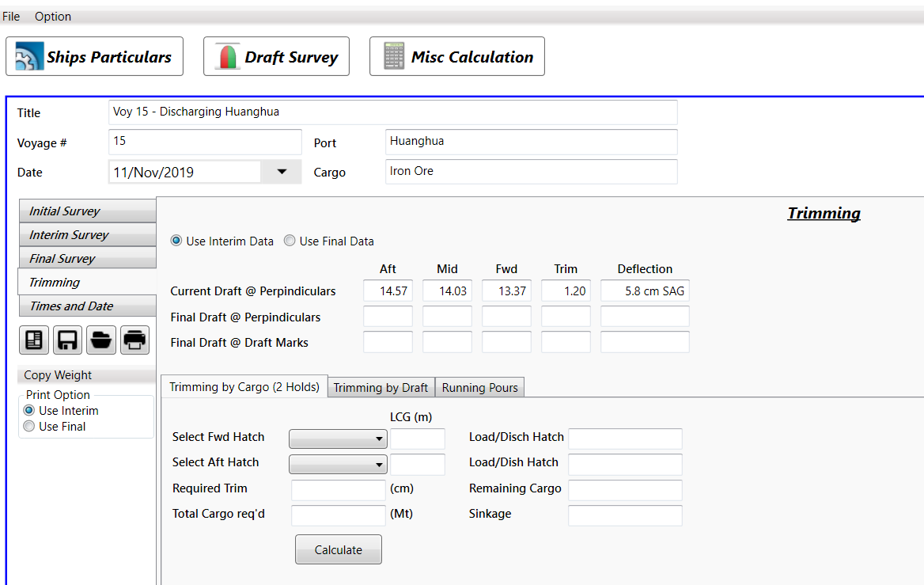The width and height of the screenshot is (924, 585).
Task: Select the Use Interim Data radio button
Action: tap(176, 241)
